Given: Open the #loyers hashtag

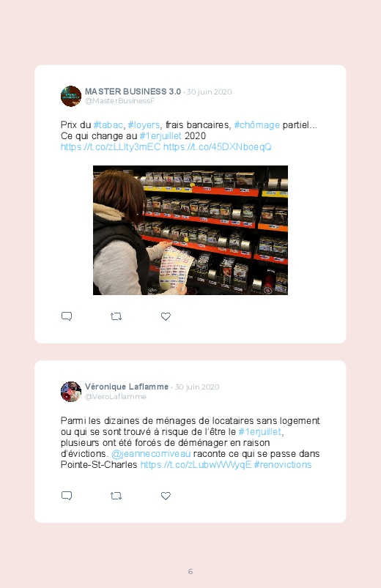Looking at the screenshot, I should click(x=144, y=125).
